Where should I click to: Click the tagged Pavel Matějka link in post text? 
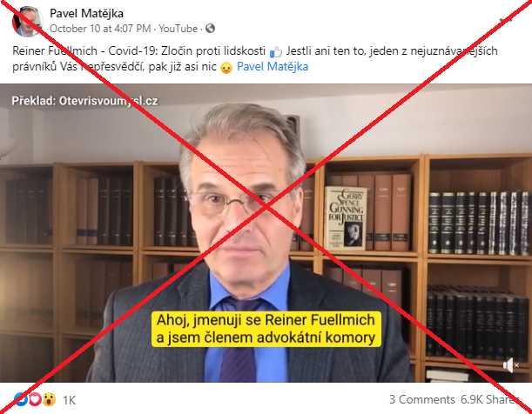[273, 66]
